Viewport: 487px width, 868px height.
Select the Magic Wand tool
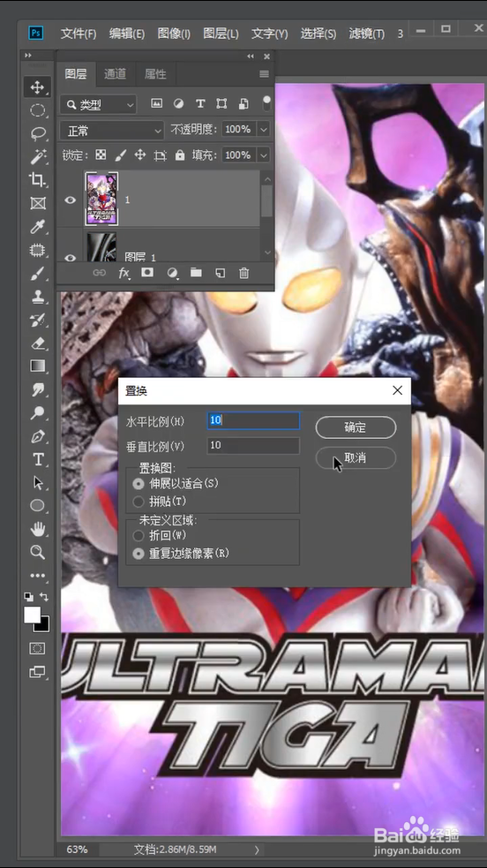38,156
